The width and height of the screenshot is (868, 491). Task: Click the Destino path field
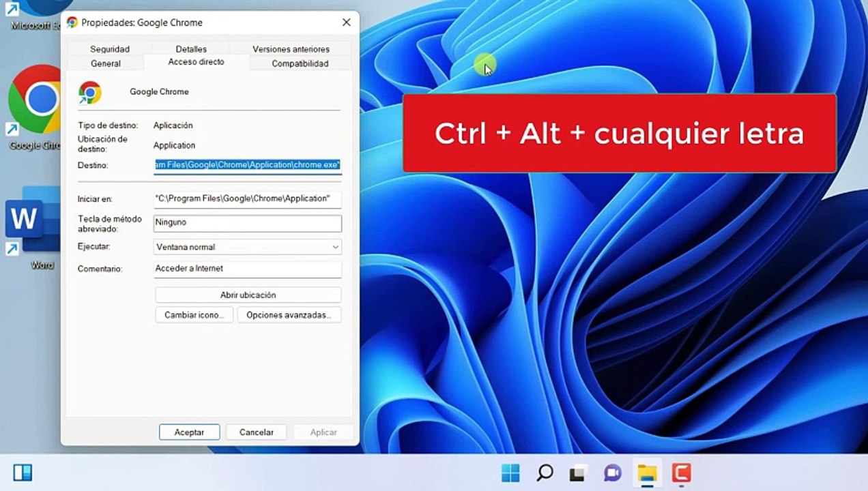point(248,165)
